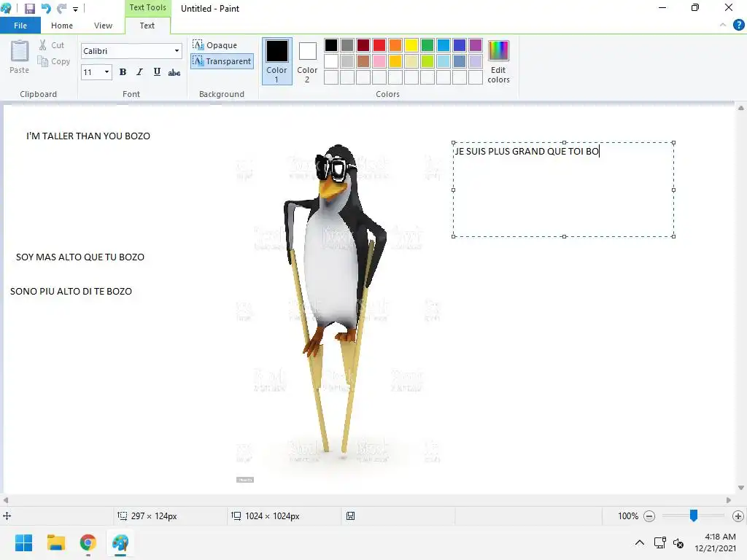Click the horizontal scrollbar right arrow
Screen dimensions: 747x560
point(729,500)
